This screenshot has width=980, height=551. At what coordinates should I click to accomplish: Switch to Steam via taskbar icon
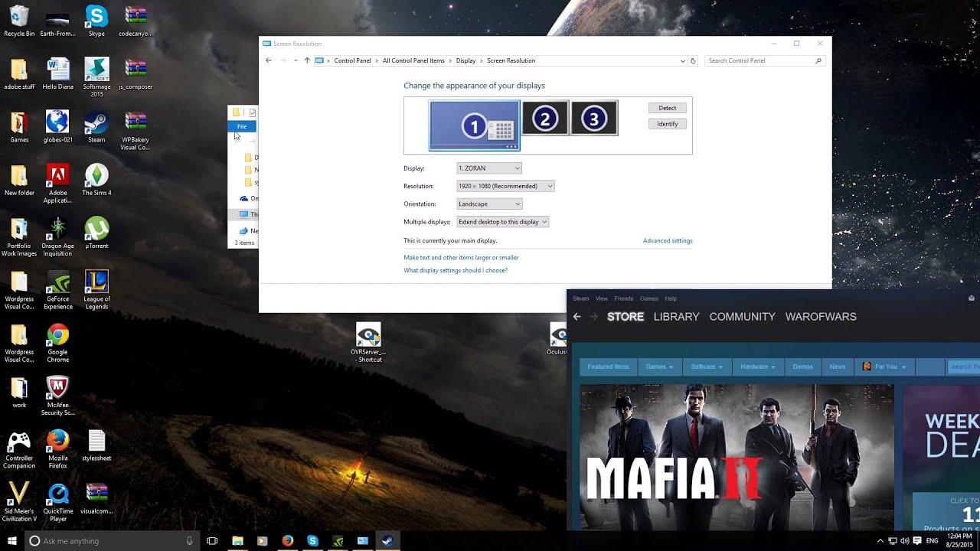coord(387,540)
